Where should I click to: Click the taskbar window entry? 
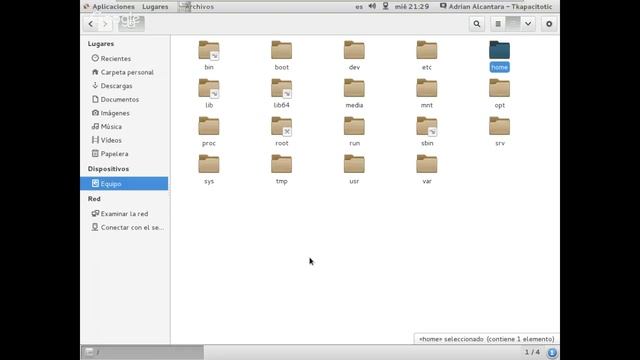tap(142, 352)
